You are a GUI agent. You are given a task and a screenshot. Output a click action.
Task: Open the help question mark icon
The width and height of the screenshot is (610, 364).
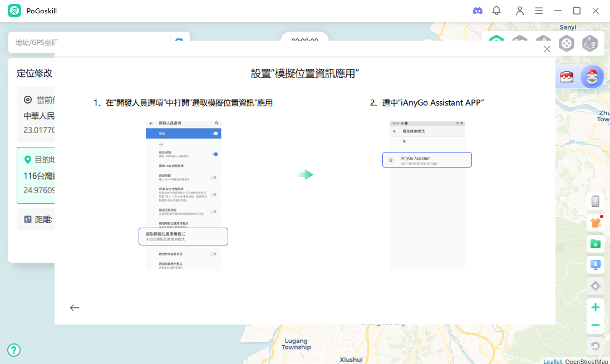click(x=14, y=350)
